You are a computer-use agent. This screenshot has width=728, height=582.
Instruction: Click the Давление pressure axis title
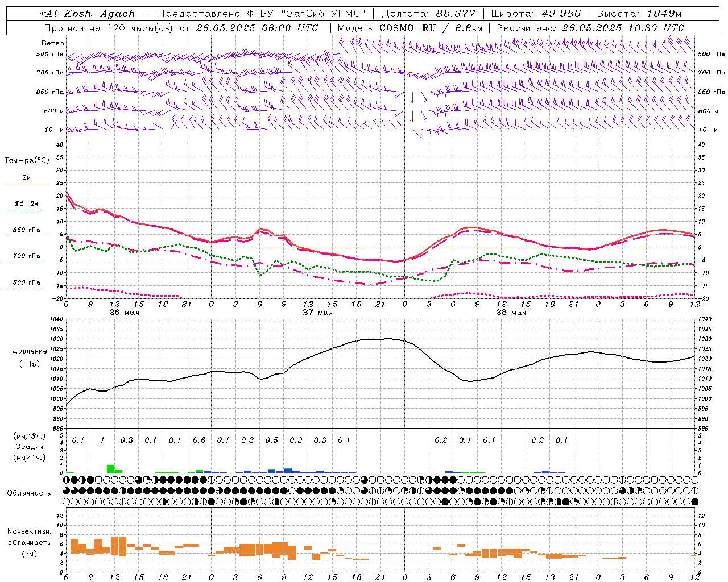click(30, 351)
